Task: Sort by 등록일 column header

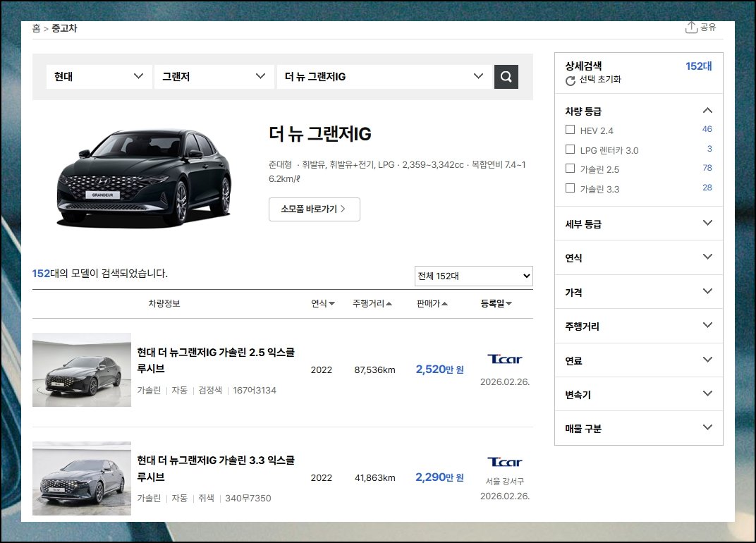Action: pos(496,303)
